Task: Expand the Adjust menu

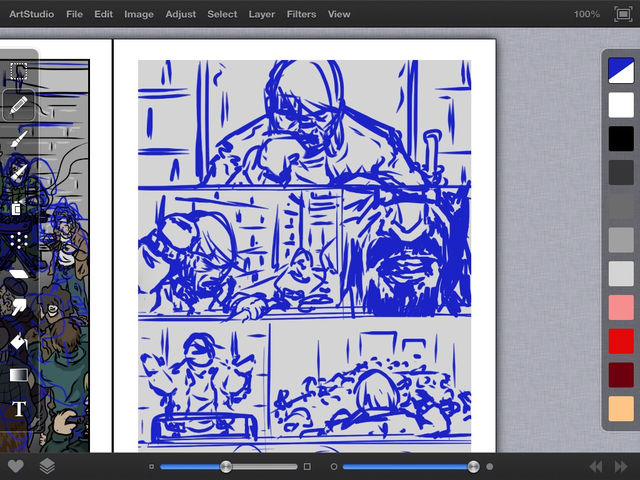Action: pos(180,14)
